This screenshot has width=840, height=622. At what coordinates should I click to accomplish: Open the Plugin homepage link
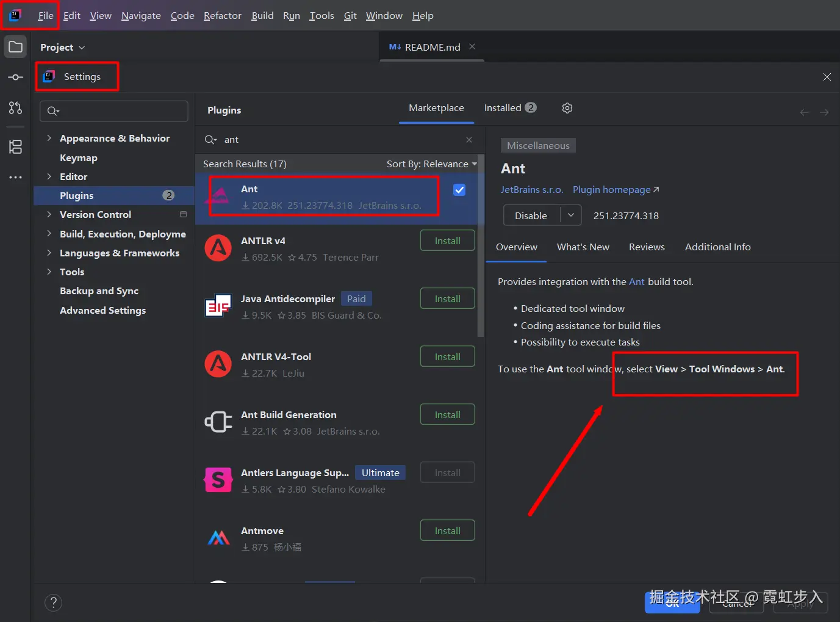(616, 190)
